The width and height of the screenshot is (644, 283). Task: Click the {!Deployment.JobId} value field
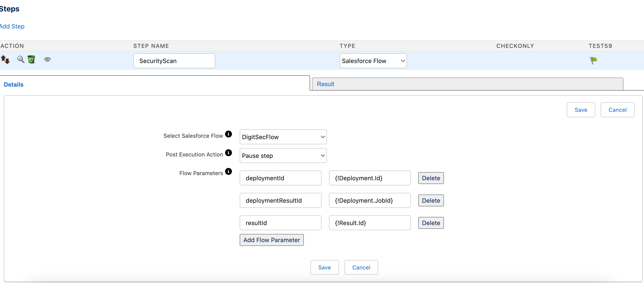[370, 200]
